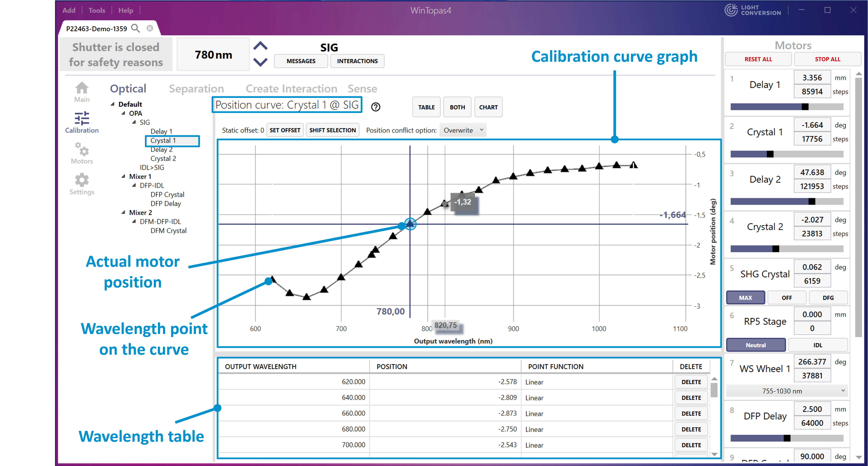Click the search magnifier icon on tab

(x=135, y=28)
